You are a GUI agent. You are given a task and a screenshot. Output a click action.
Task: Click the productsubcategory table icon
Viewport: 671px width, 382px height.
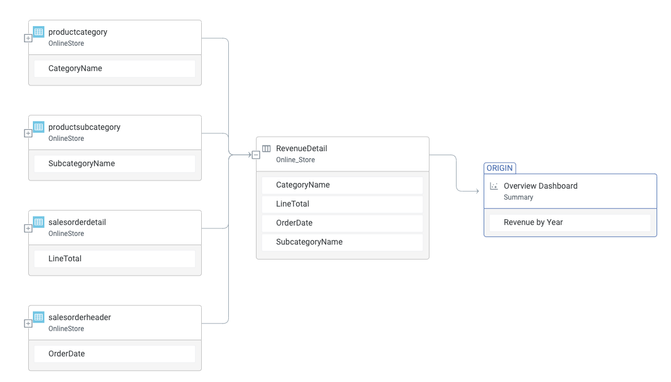(39, 127)
